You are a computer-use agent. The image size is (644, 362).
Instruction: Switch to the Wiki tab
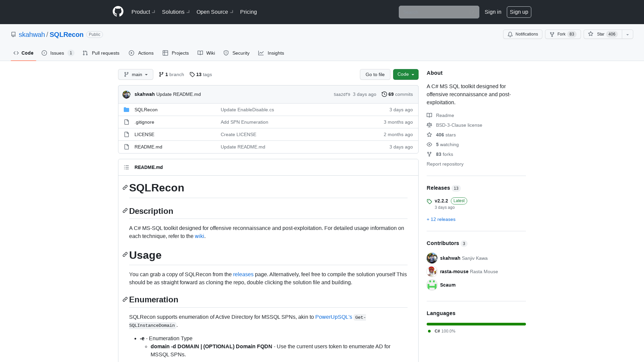tap(206, 53)
